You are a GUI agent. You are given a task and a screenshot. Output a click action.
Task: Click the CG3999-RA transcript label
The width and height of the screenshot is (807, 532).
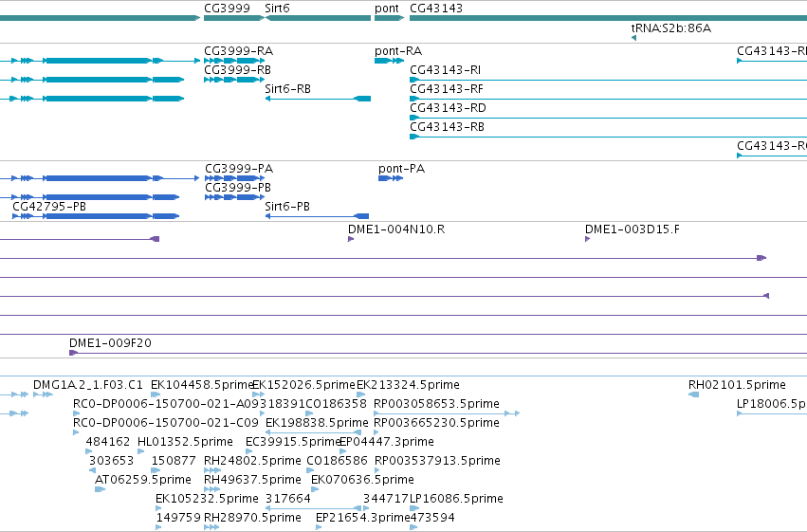pos(238,51)
